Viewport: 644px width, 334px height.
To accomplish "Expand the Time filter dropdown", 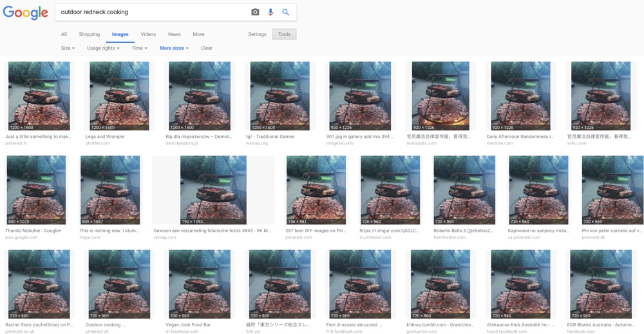I will (139, 48).
